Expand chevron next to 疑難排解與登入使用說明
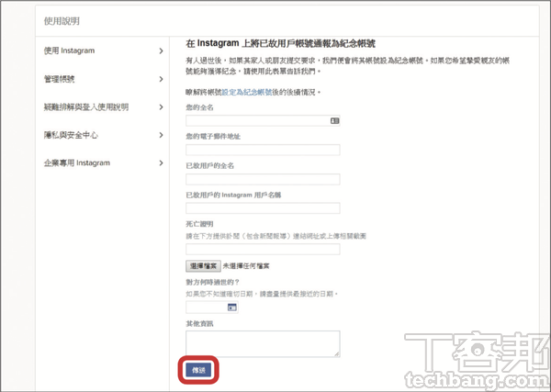This screenshot has height=392, width=551. 161,106
